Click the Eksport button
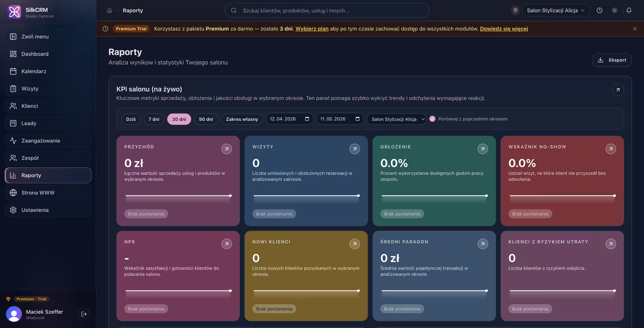644x328 pixels. click(612, 60)
